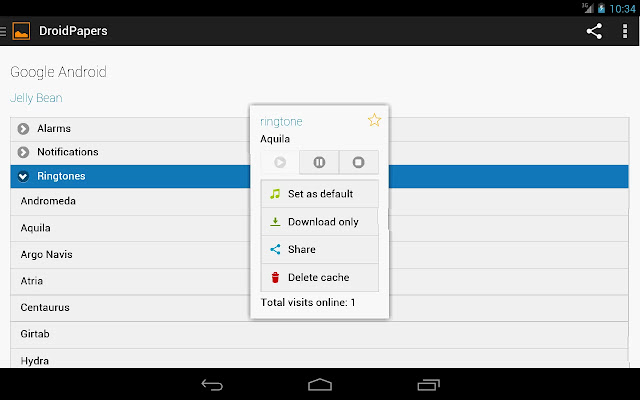The height and width of the screenshot is (400, 640).
Task: Select the Centaurus ringtone row
Action: click(131, 308)
